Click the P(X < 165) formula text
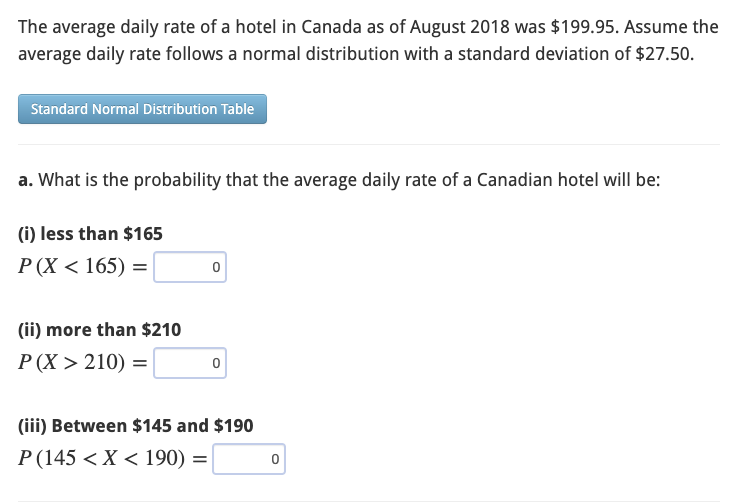Viewport: 739px width, 504px height. point(82,268)
